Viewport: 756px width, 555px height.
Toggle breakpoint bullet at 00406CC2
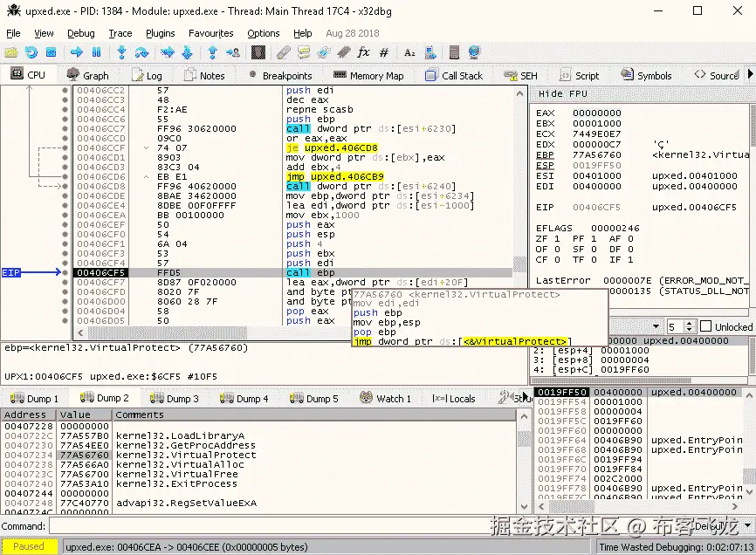65,90
